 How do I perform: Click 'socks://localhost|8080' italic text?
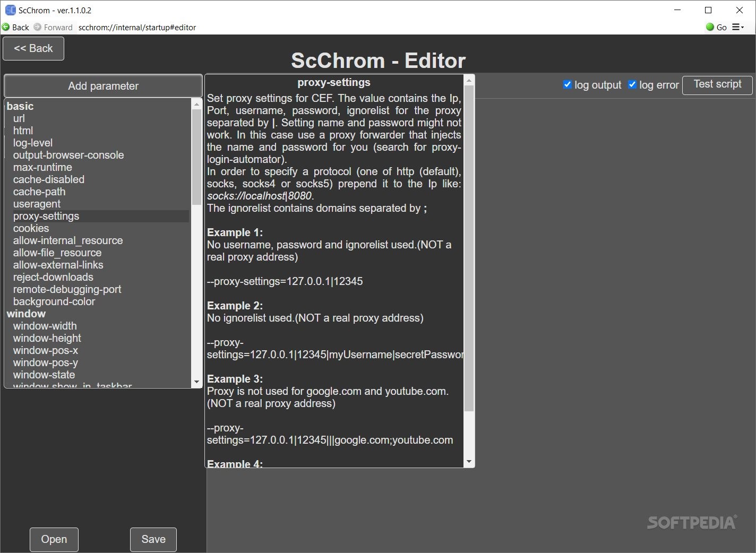260,196
